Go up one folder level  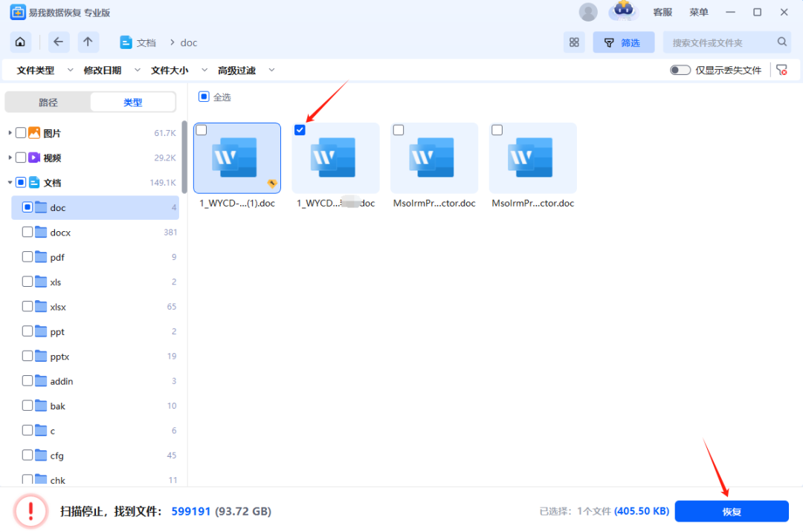coord(88,42)
